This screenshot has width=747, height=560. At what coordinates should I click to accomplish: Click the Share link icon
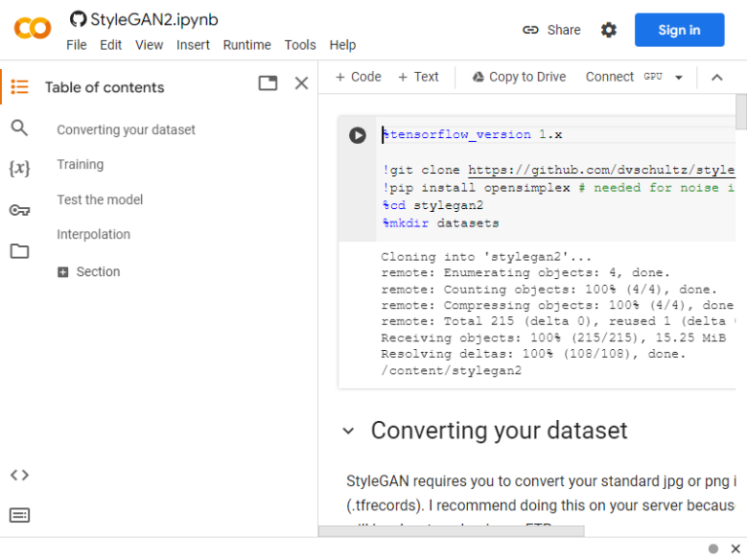(530, 30)
